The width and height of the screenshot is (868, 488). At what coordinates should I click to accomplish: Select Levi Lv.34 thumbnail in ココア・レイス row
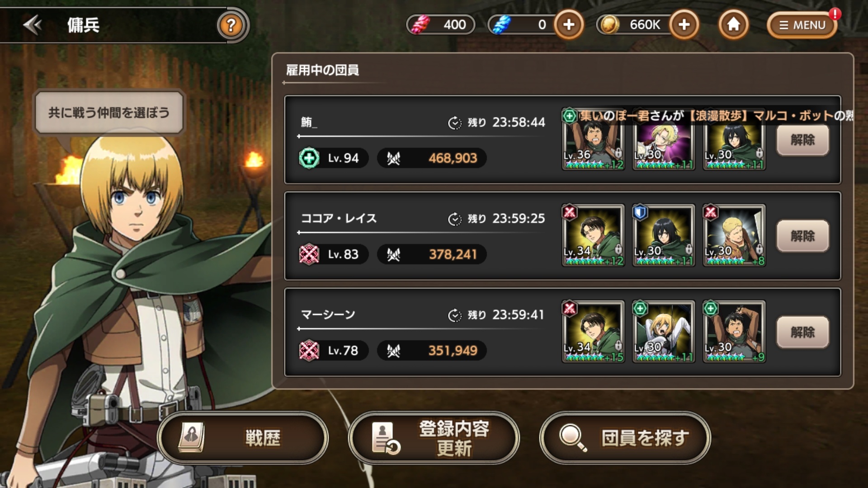593,235
